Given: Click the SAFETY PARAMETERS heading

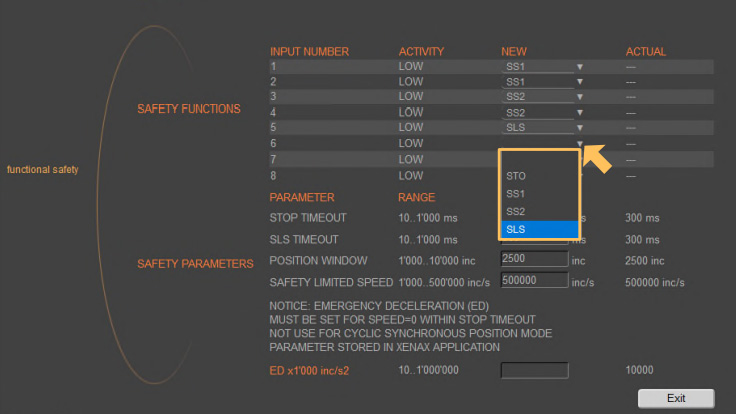Looking at the screenshot, I should [x=194, y=264].
